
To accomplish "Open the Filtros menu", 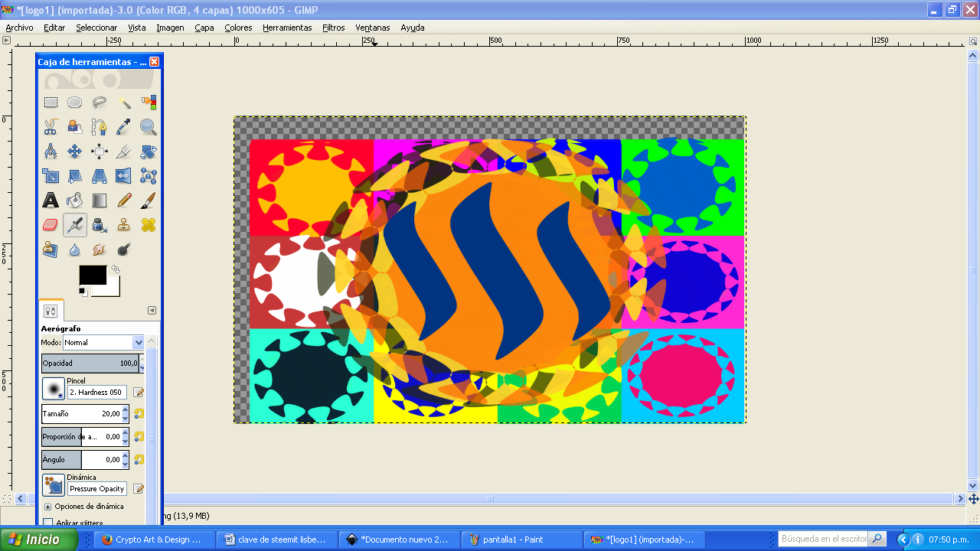I will (x=332, y=27).
